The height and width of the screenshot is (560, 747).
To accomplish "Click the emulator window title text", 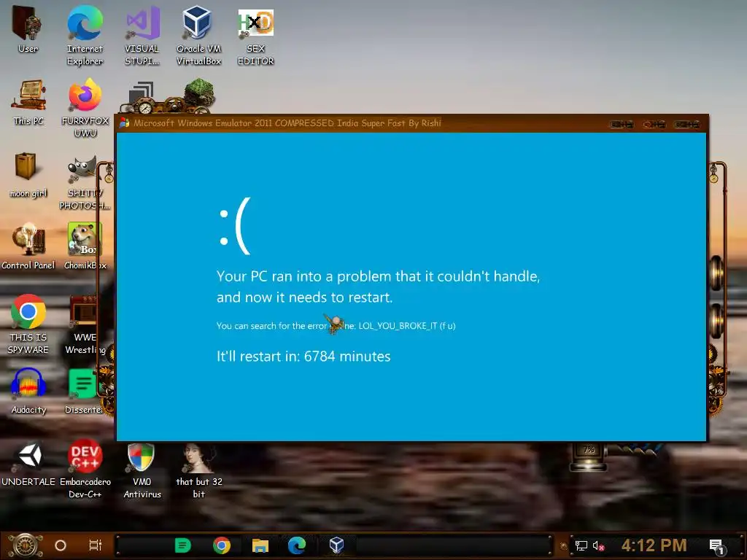I will 287,122.
